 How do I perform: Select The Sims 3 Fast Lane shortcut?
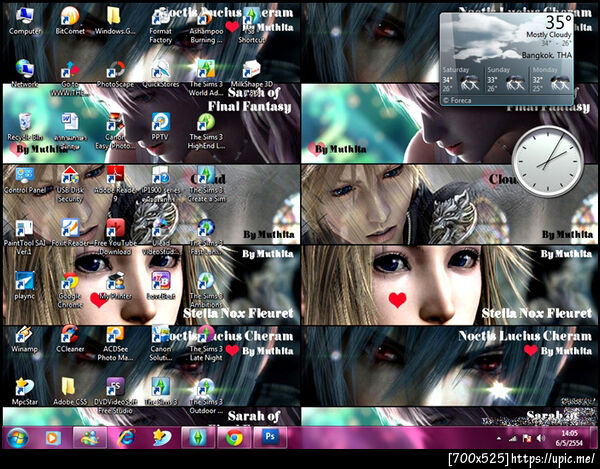click(x=206, y=237)
